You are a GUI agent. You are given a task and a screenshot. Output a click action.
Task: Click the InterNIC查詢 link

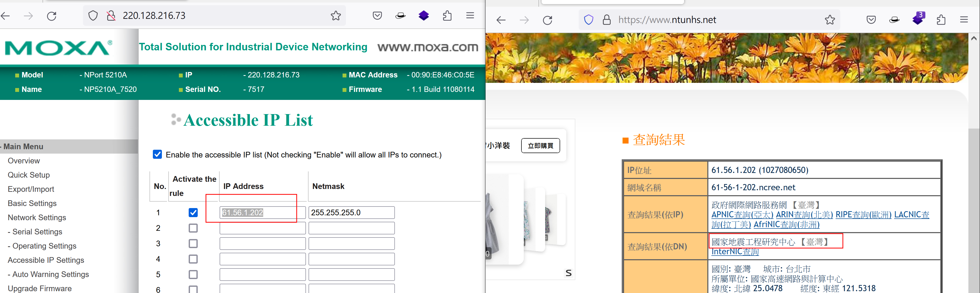pyautogui.click(x=735, y=251)
